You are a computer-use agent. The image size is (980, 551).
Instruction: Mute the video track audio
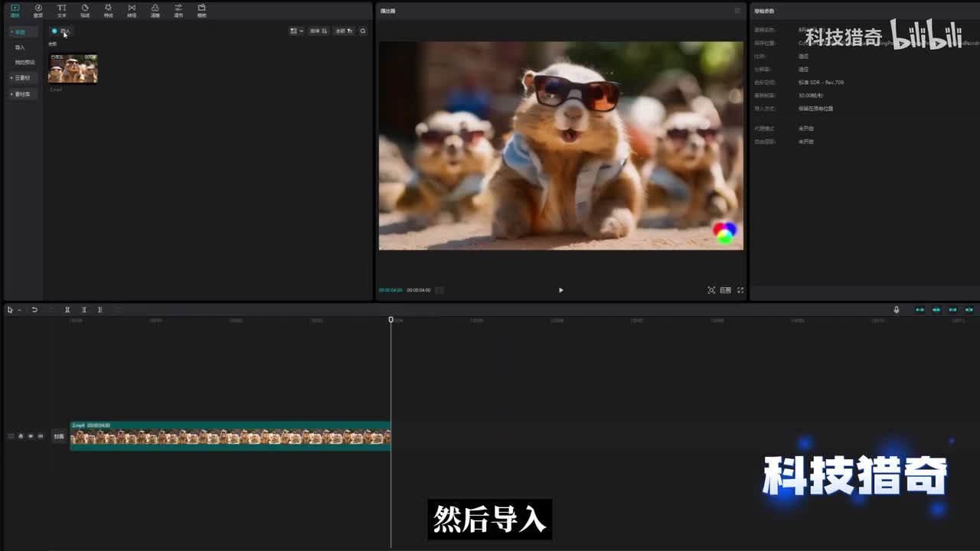[x=39, y=436]
